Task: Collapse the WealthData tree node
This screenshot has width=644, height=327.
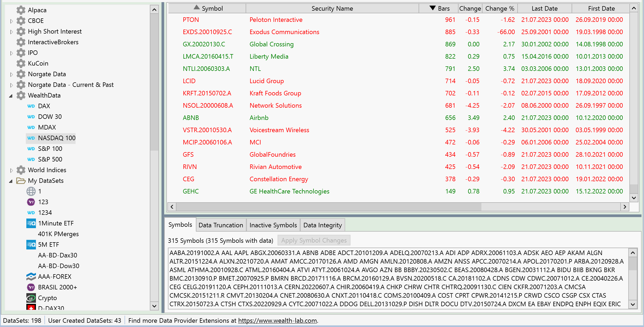Action: 11,96
